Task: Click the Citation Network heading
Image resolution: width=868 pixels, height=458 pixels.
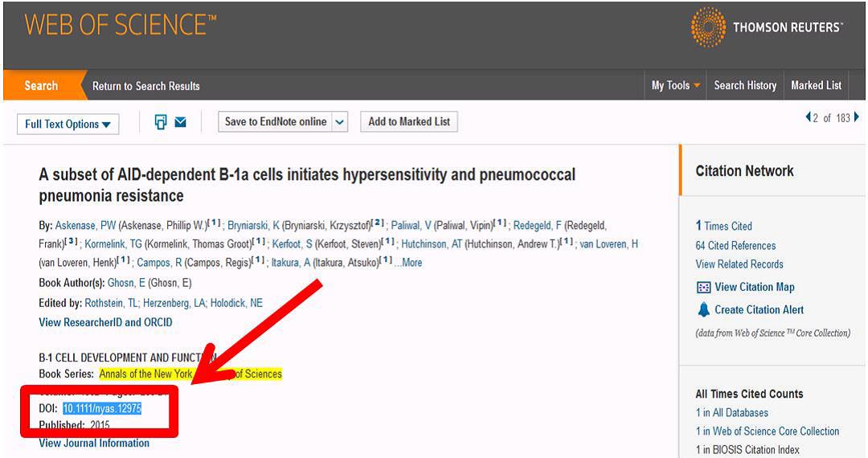Action: coord(744,171)
